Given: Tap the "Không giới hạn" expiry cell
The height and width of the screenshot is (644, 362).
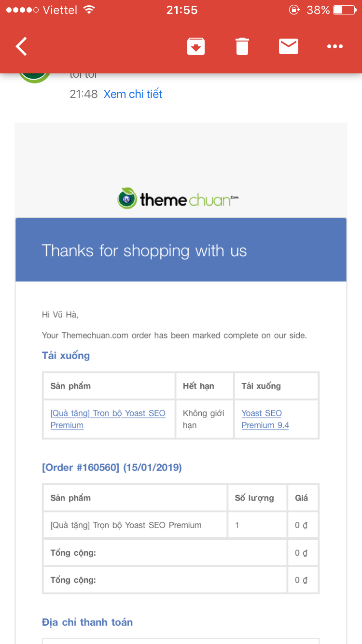Looking at the screenshot, I should (x=204, y=419).
